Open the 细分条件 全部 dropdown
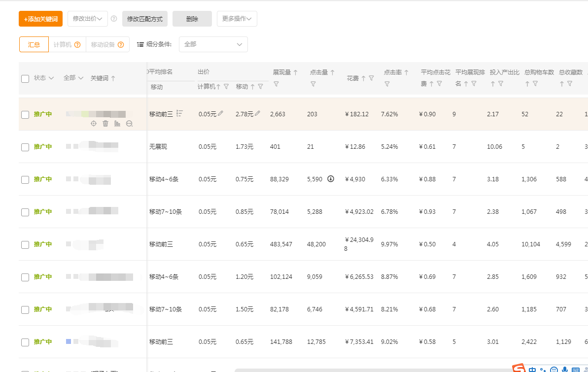The width and height of the screenshot is (588, 372). pos(213,44)
